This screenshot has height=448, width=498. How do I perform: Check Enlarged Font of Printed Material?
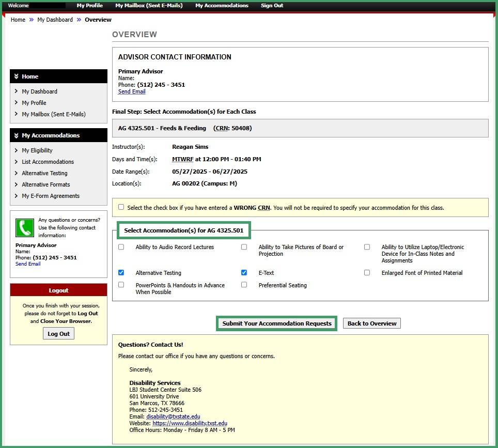click(367, 273)
